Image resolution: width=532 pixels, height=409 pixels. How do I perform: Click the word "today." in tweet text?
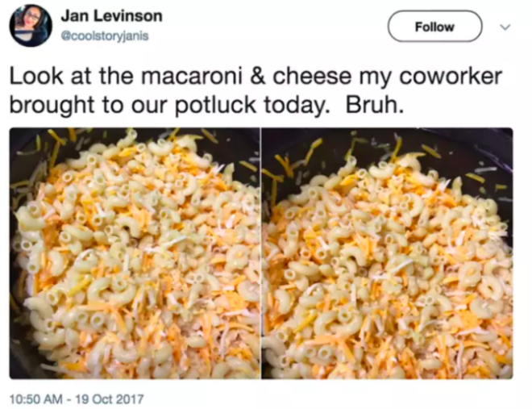(x=297, y=106)
